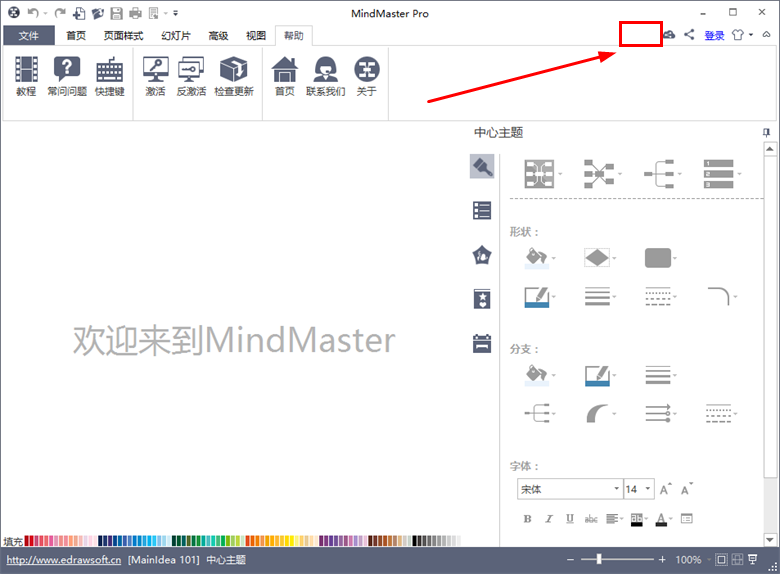Click the zoom in plus button
The width and height of the screenshot is (780, 574).
(x=662, y=560)
